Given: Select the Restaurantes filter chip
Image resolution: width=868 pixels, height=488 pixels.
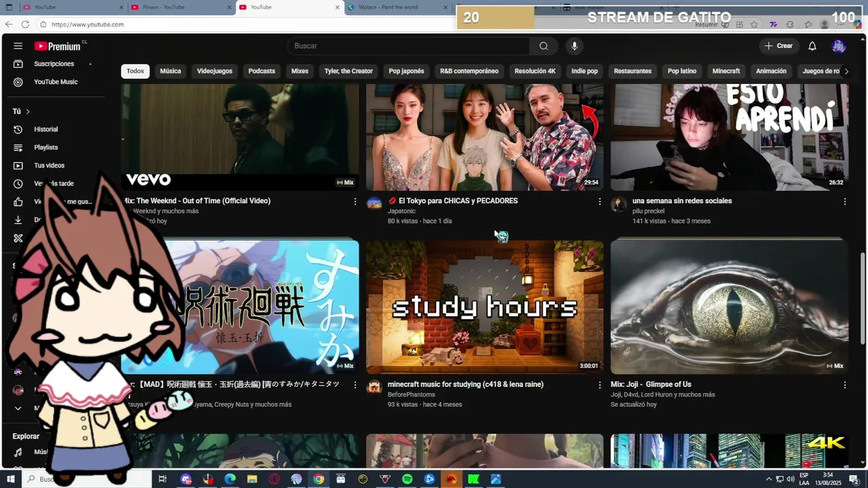Looking at the screenshot, I should coord(633,71).
